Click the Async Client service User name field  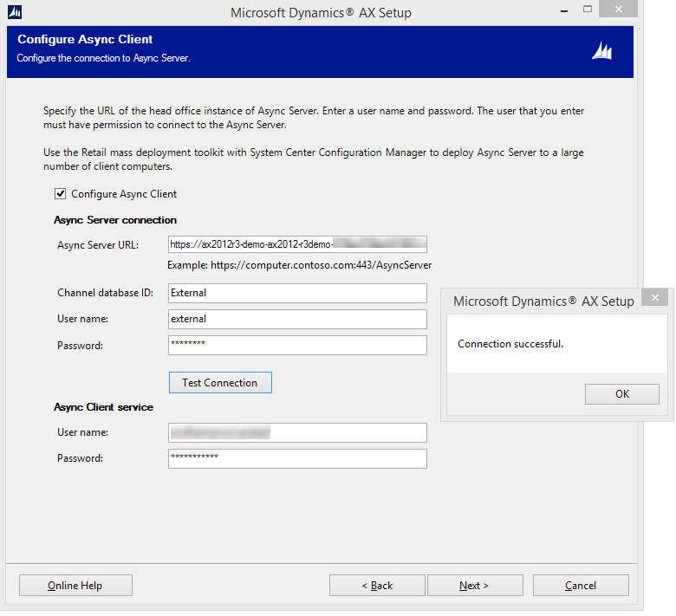297,432
